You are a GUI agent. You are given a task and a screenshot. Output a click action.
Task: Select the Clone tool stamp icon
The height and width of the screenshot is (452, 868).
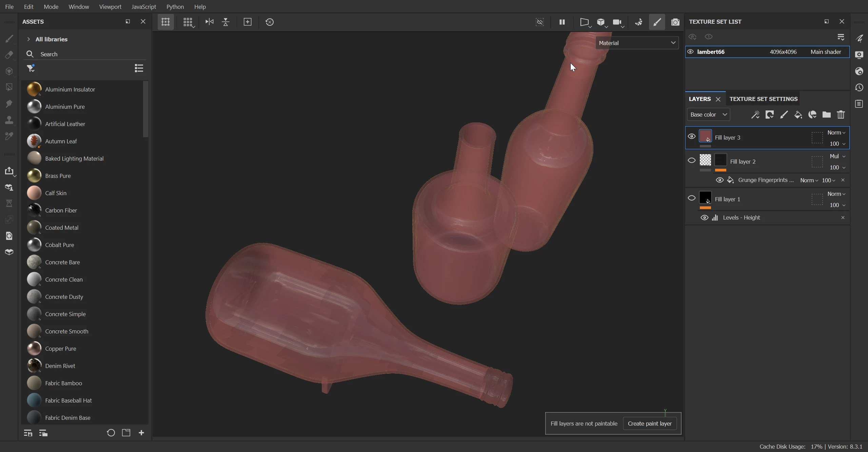pos(9,120)
